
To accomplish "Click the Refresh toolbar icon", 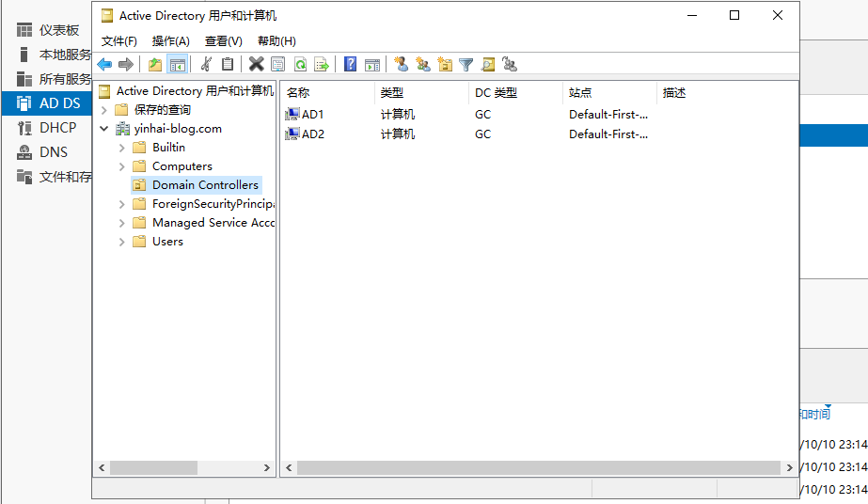I will (x=300, y=65).
